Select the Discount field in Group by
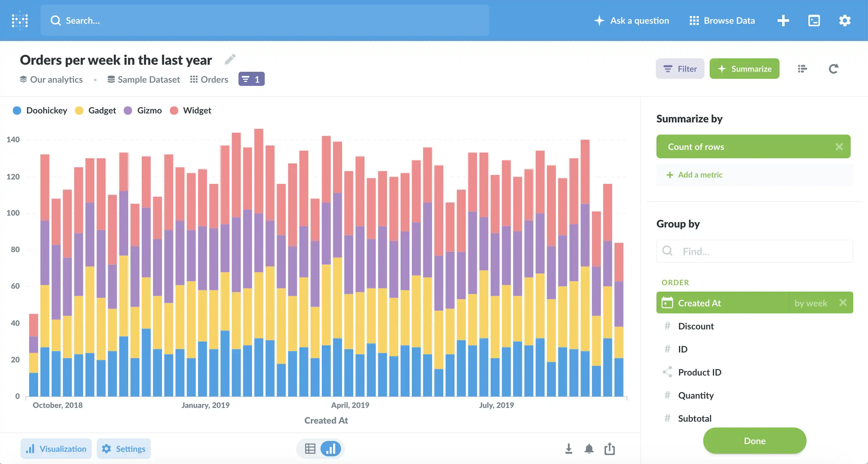 click(696, 326)
